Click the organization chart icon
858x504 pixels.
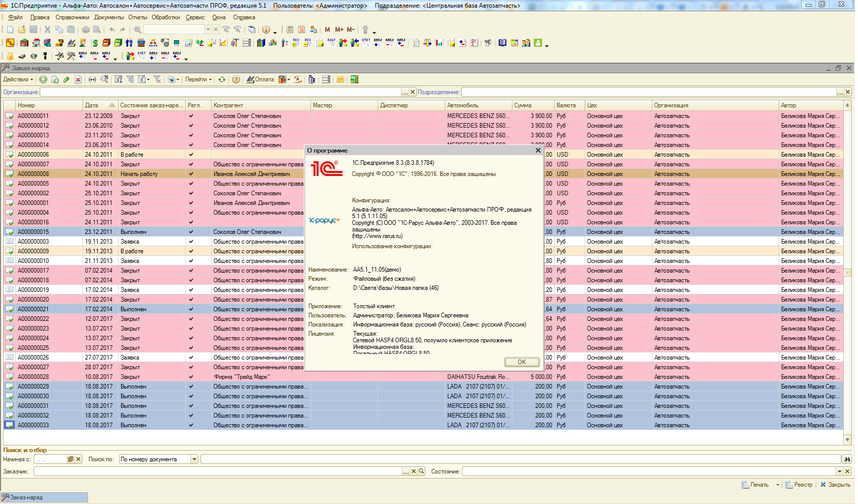coord(153,43)
